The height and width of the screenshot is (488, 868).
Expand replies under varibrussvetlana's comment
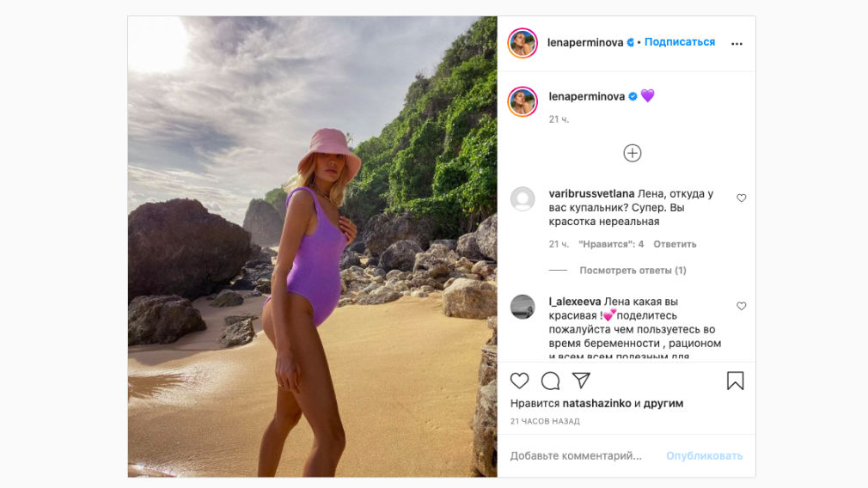tap(633, 271)
